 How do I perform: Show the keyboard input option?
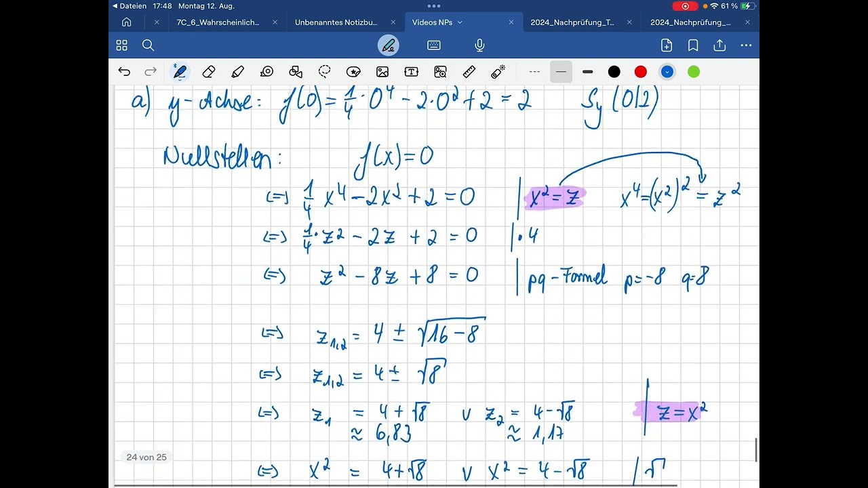pos(434,45)
